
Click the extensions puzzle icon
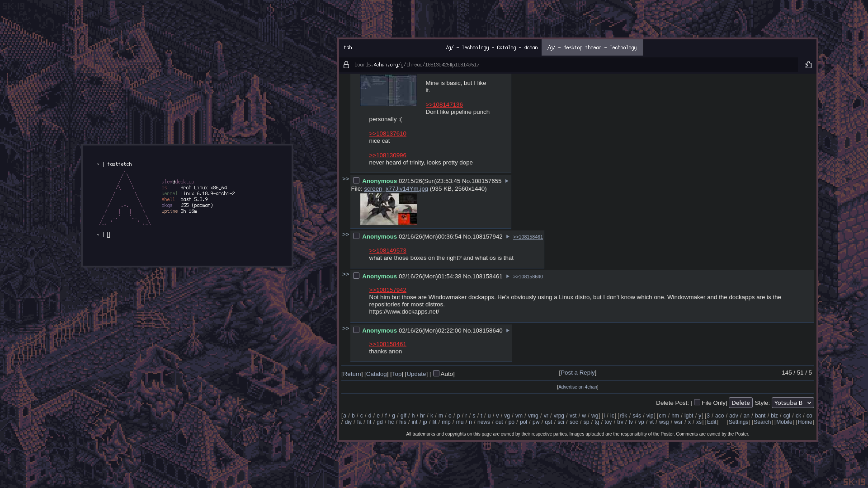[808, 65]
